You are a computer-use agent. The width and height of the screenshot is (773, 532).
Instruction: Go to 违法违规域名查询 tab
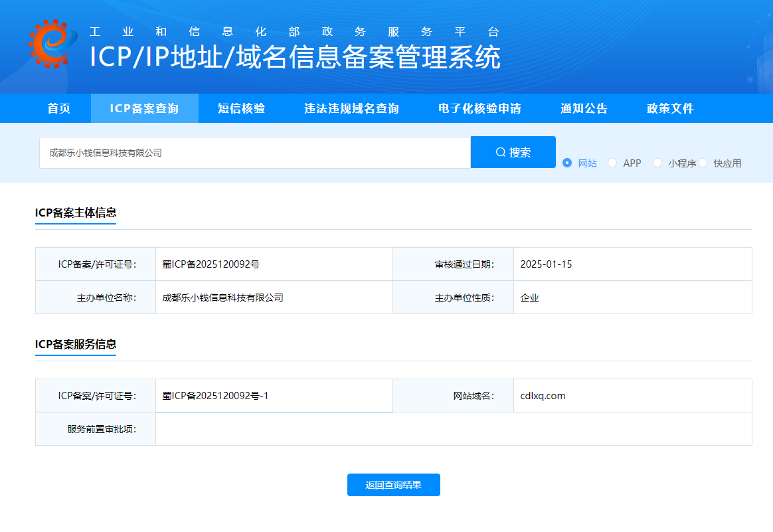click(x=351, y=108)
